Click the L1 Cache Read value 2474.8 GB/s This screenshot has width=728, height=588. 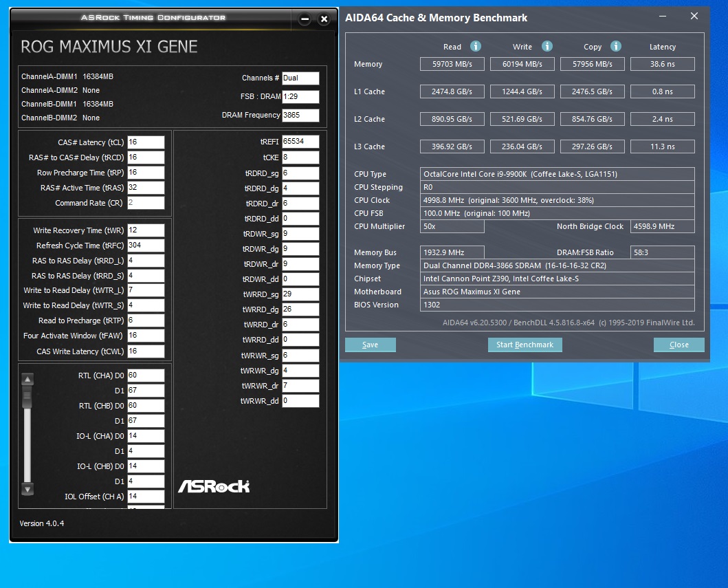[452, 91]
